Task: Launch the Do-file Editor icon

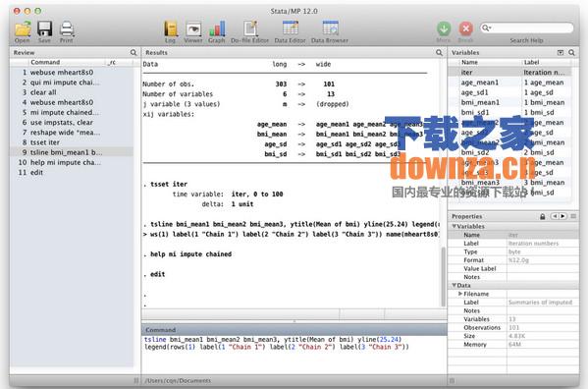Action: coord(250,29)
